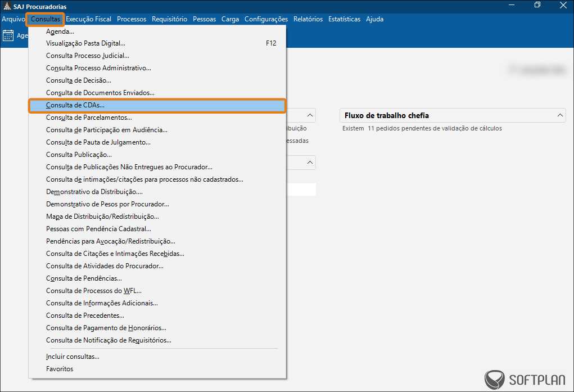Click the SAJ Procuradorias app logo icon
Image resolution: width=574 pixels, height=392 pixels.
click(x=7, y=6)
